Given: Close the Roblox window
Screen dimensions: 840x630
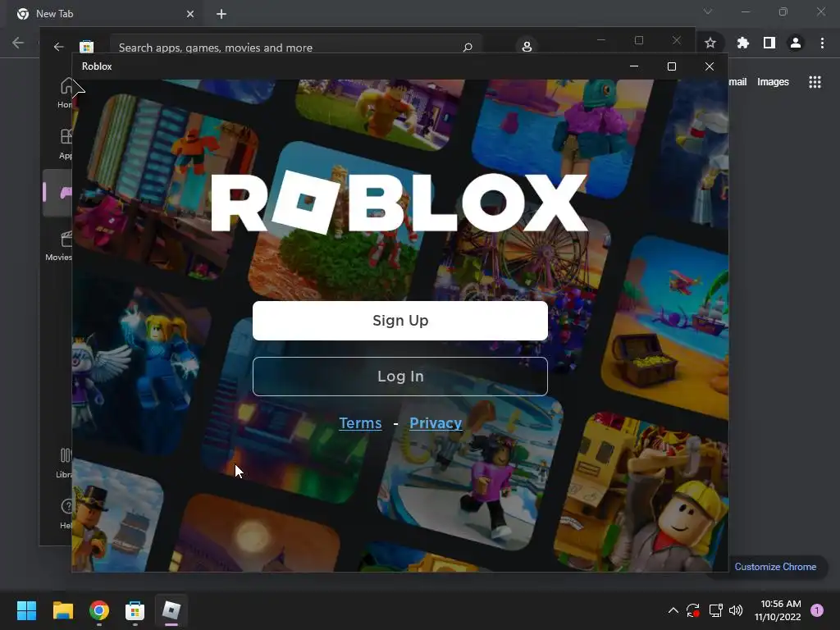Looking at the screenshot, I should coord(710,66).
